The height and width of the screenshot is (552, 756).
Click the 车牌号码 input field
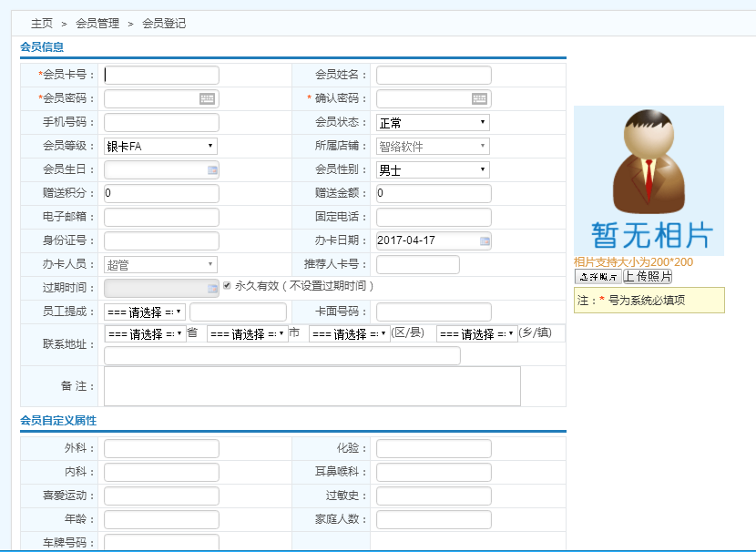(161, 542)
